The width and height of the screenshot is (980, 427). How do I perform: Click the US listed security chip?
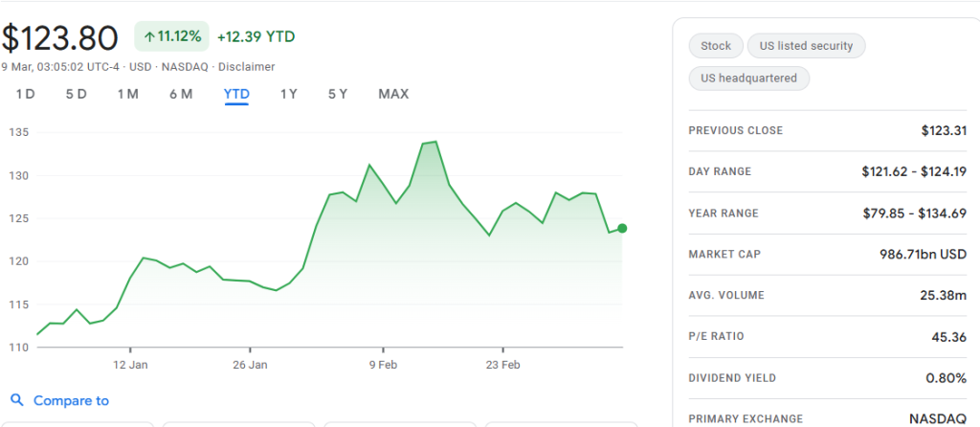point(806,46)
